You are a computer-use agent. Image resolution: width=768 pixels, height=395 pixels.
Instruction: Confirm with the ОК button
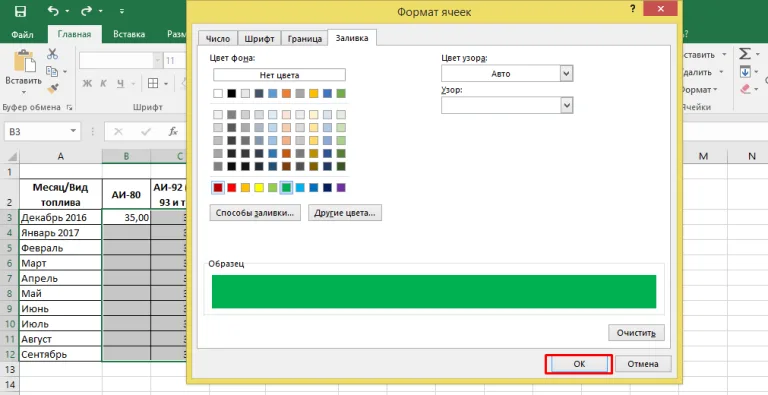(578, 364)
